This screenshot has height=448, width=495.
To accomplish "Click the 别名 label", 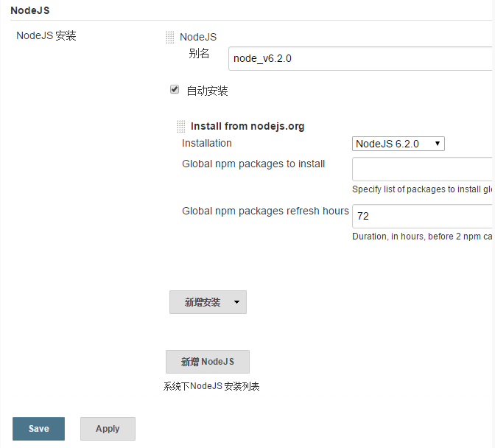I will point(199,53).
